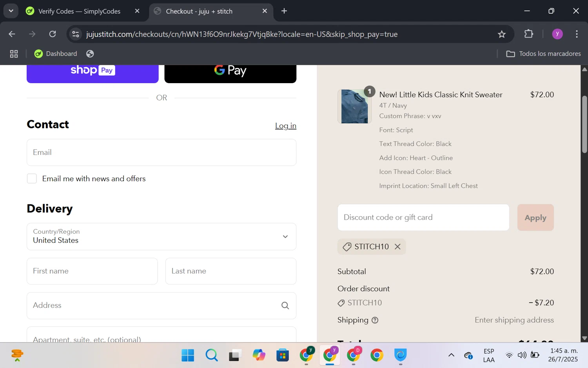Click the vertical scrollbar thumb
Screen dimensions: 588x368
coord(584,124)
